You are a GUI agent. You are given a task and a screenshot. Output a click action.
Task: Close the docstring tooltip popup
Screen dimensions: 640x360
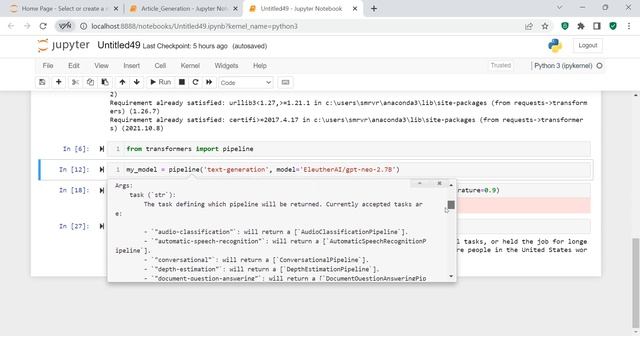pos(439,184)
